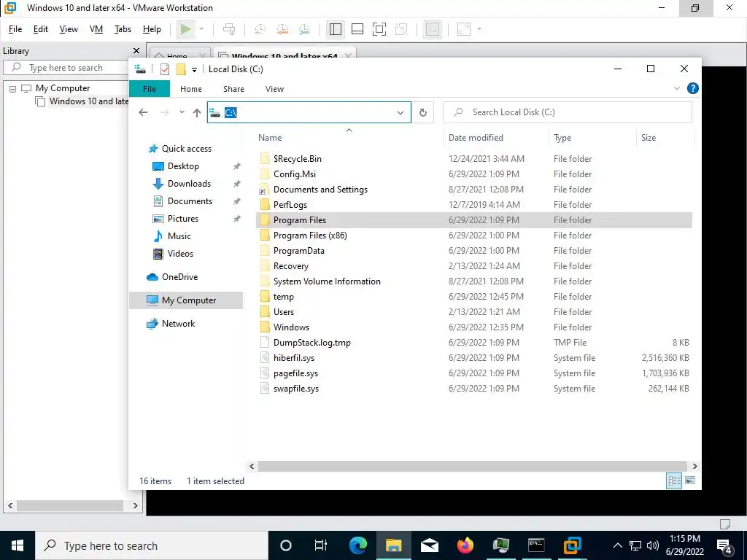The width and height of the screenshot is (747, 560).
Task: Click the stretch guest display icon
Action: (464, 29)
